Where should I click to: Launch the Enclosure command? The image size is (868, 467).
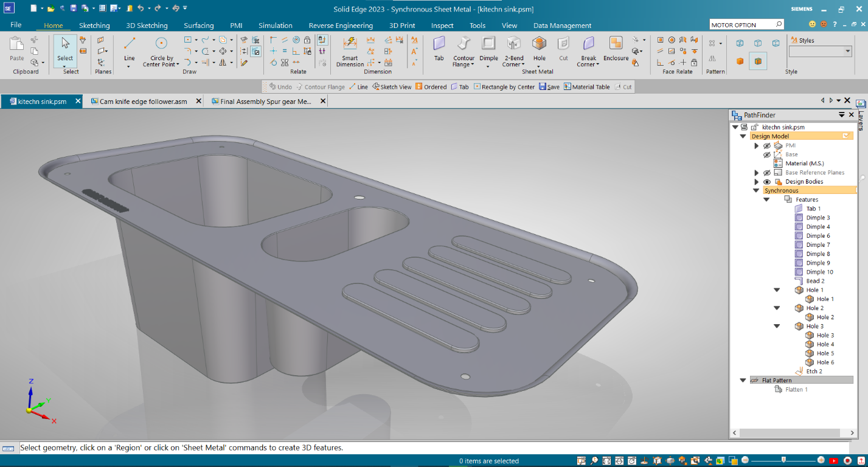coord(616,47)
